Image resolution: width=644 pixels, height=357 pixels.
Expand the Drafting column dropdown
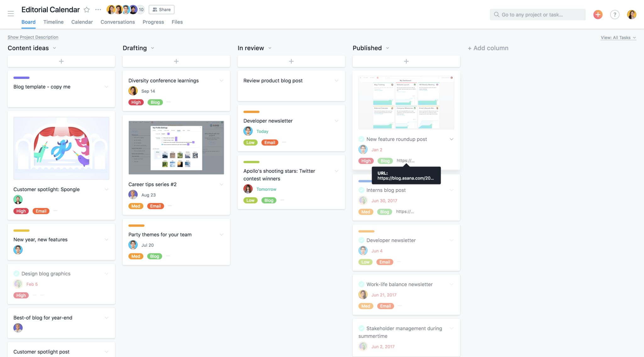click(x=153, y=48)
